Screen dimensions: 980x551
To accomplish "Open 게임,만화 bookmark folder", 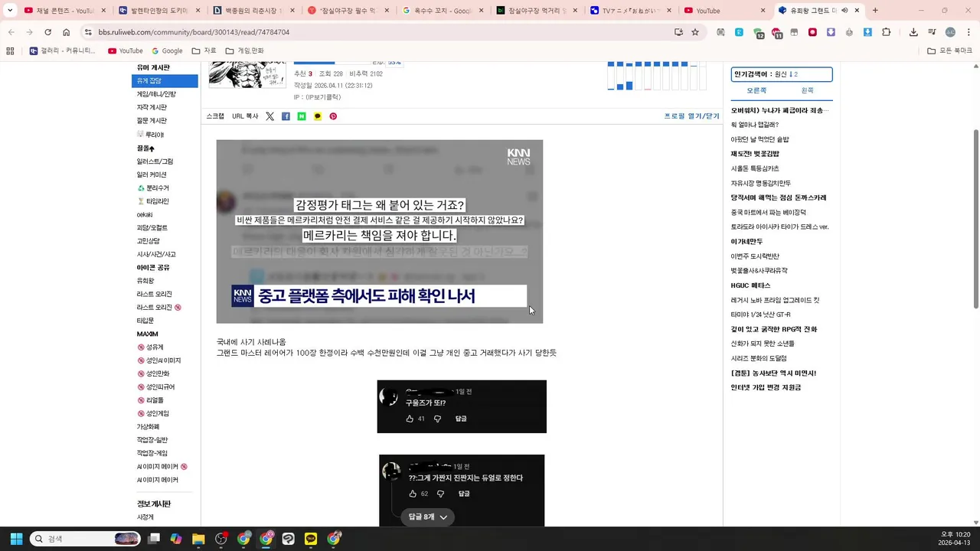I will [x=244, y=51].
